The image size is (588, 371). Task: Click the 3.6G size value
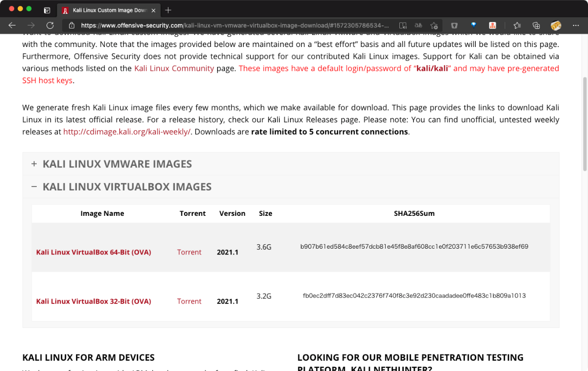pyautogui.click(x=264, y=247)
